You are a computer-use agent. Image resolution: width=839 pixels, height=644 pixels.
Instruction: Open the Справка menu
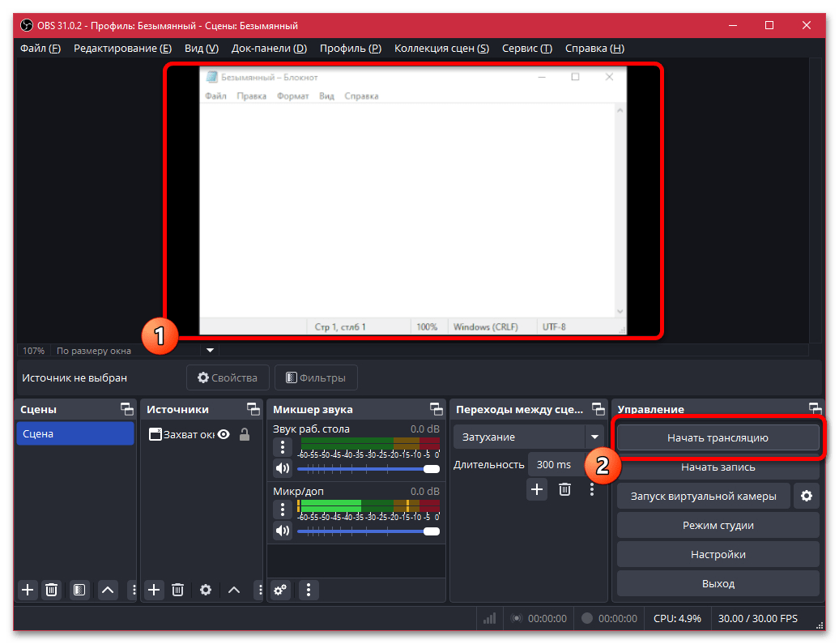(595, 48)
